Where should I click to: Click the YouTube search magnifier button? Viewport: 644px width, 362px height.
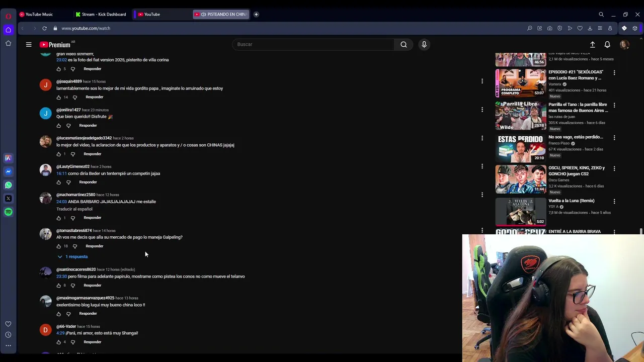(x=404, y=44)
